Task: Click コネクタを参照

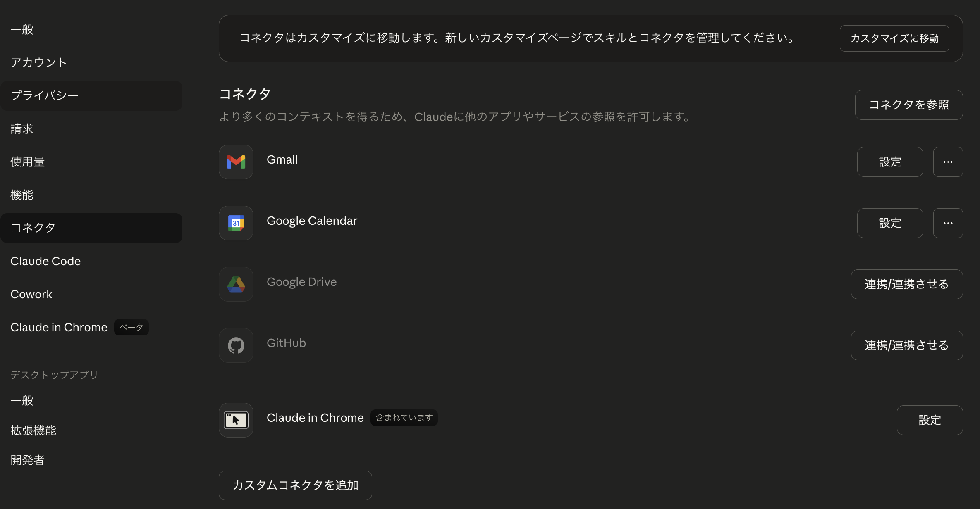Action: (x=909, y=105)
